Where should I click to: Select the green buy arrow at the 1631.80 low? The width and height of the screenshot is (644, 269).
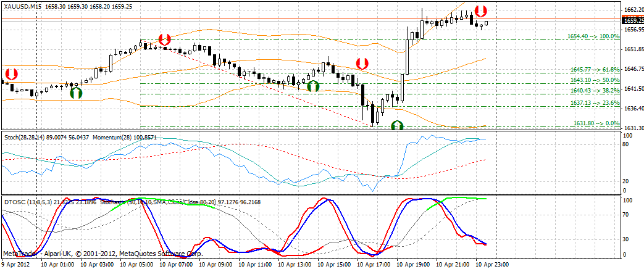tap(397, 125)
